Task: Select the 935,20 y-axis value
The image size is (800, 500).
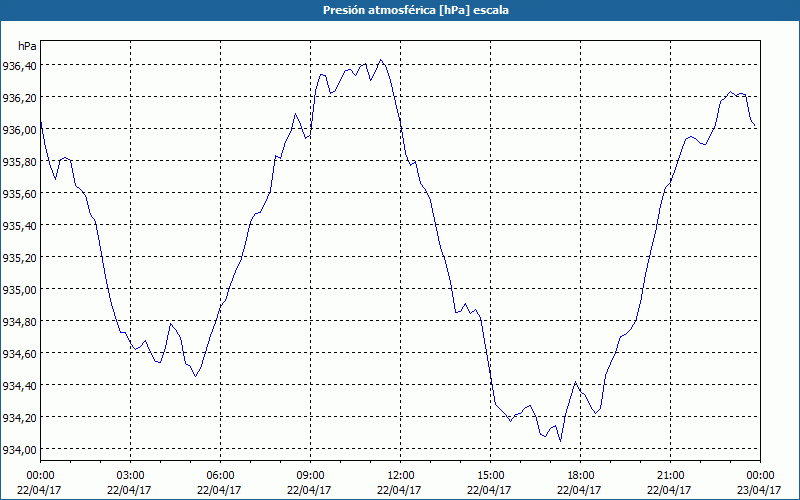Action: [19, 257]
